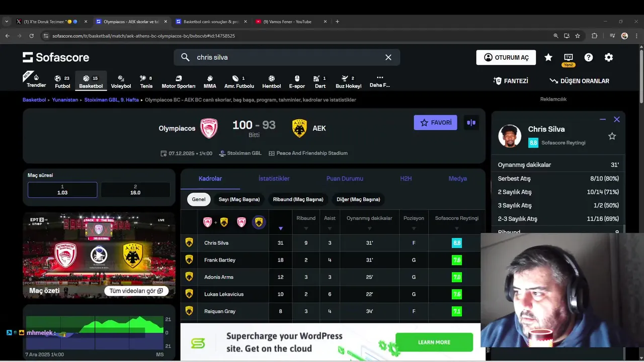Select Tenis sport category

point(146,81)
